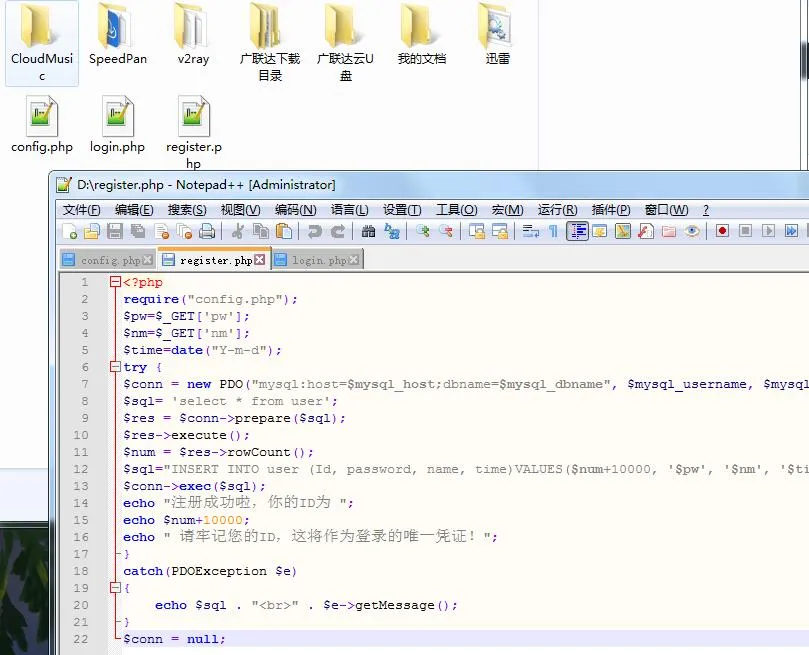The image size is (809, 655).
Task: Collapse the <?php fold marker on line 1
Action: coord(115,282)
